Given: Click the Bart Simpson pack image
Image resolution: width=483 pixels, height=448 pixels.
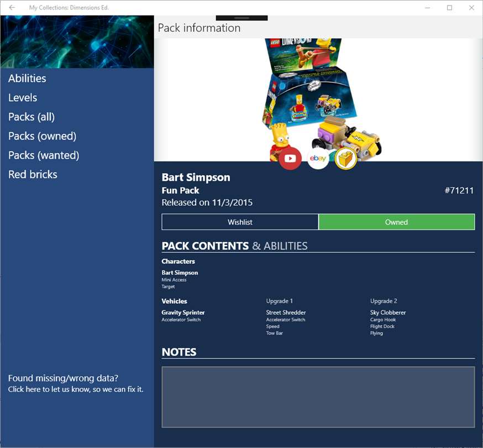Looking at the screenshot, I should click(x=318, y=100).
